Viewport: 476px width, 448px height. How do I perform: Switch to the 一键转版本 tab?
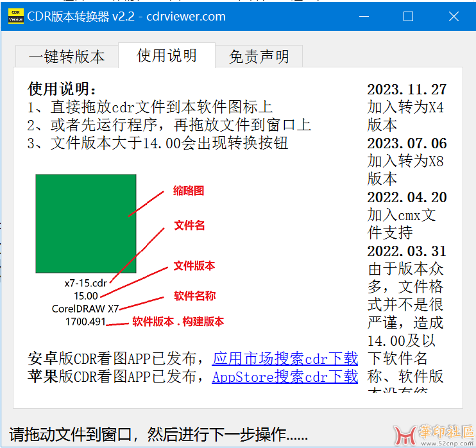click(x=67, y=56)
